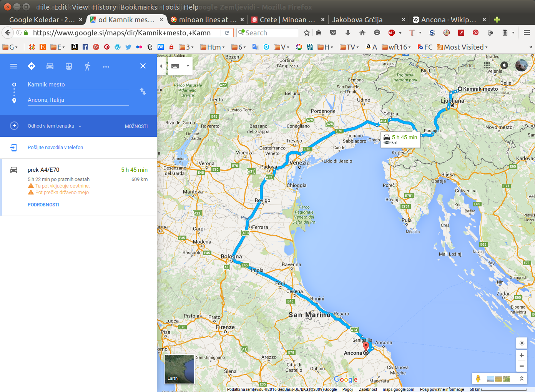Zoom out on the map
This screenshot has width=535, height=392.
(522, 366)
